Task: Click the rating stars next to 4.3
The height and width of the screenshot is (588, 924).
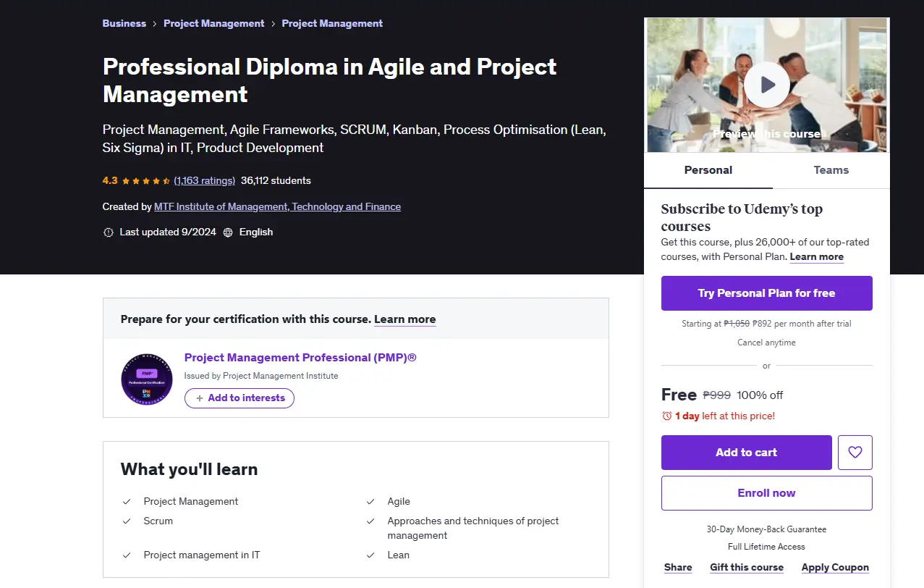Action: point(146,181)
